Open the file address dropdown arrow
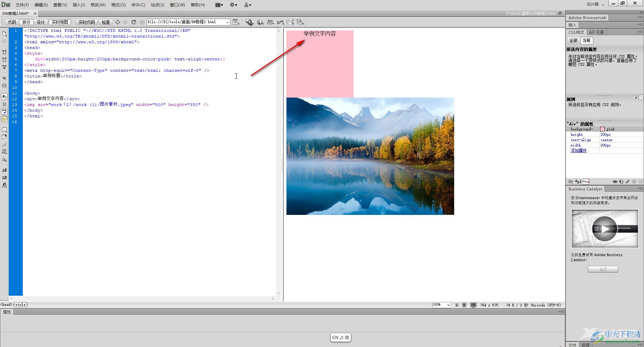The height and width of the screenshot is (347, 644). point(227,22)
